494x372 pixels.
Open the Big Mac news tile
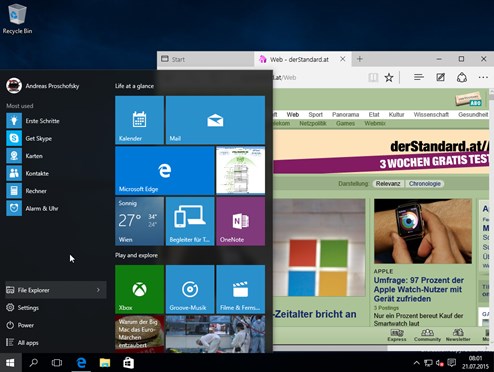(x=139, y=334)
